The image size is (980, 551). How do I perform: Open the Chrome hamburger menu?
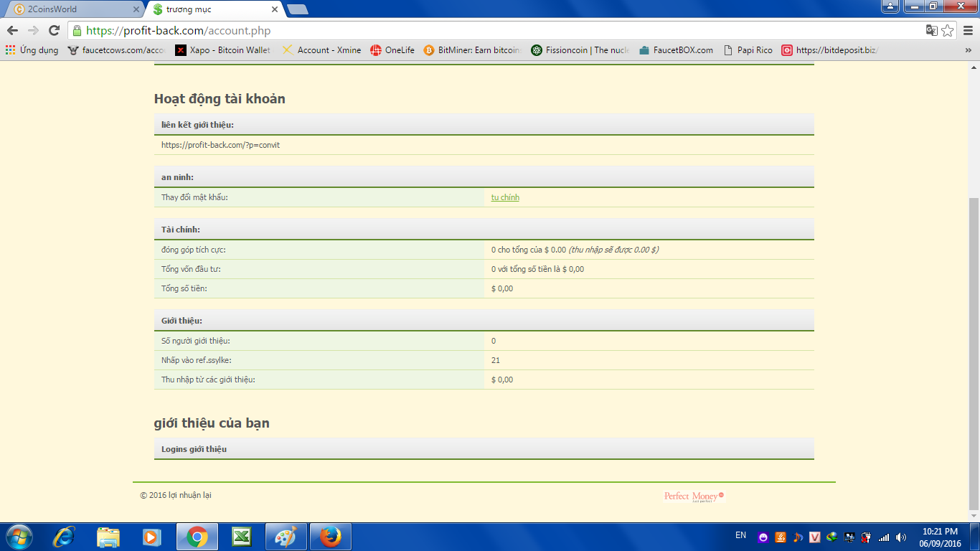[967, 31]
